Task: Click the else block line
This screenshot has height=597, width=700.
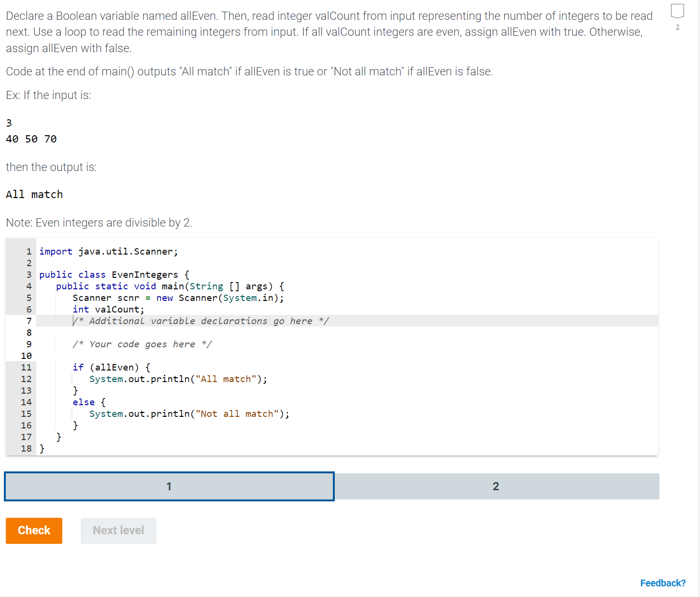Action: coord(88,402)
